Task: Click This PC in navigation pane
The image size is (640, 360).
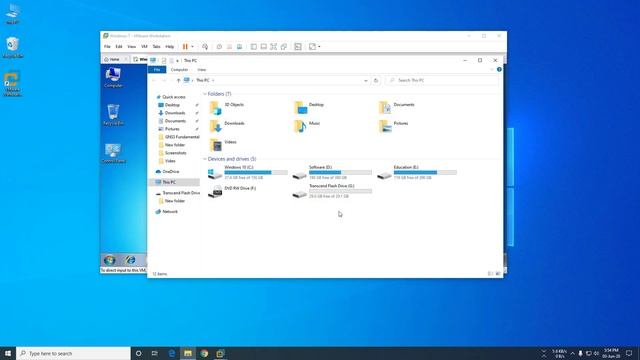Action: (169, 182)
